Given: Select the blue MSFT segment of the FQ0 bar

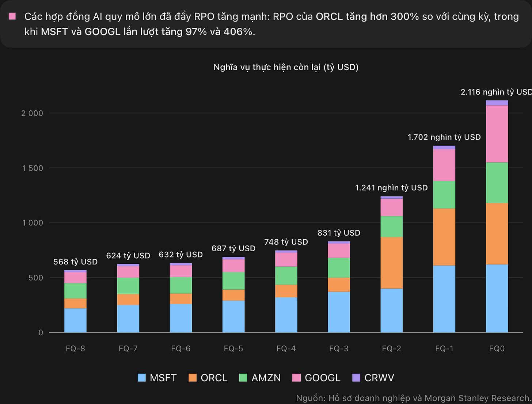Looking at the screenshot, I should [497, 298].
